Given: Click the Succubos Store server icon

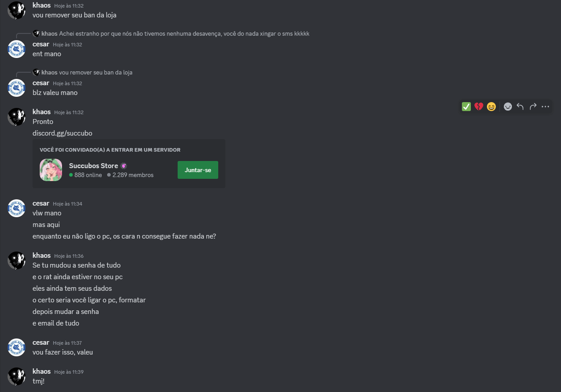Looking at the screenshot, I should pyautogui.click(x=51, y=170).
